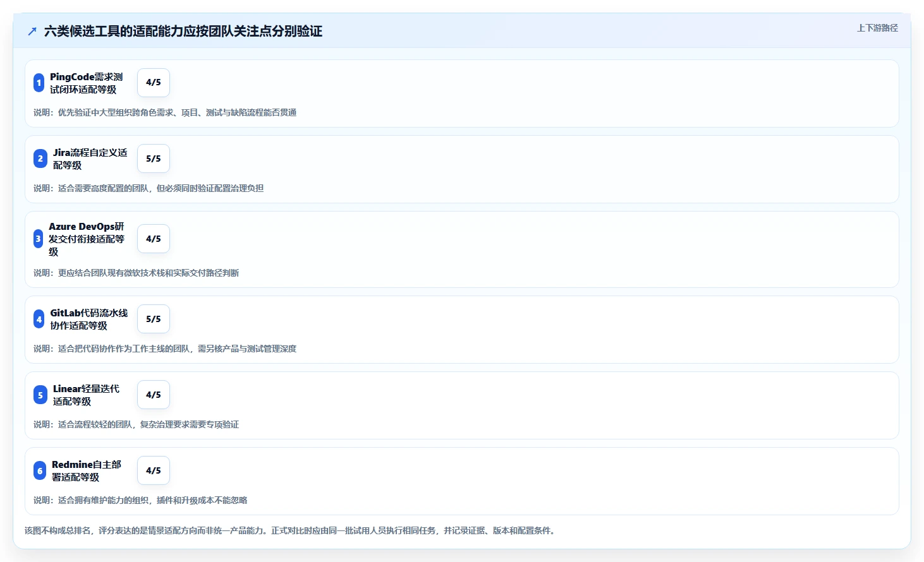
Task: Select number badge 5 for Linear
Action: 40,395
